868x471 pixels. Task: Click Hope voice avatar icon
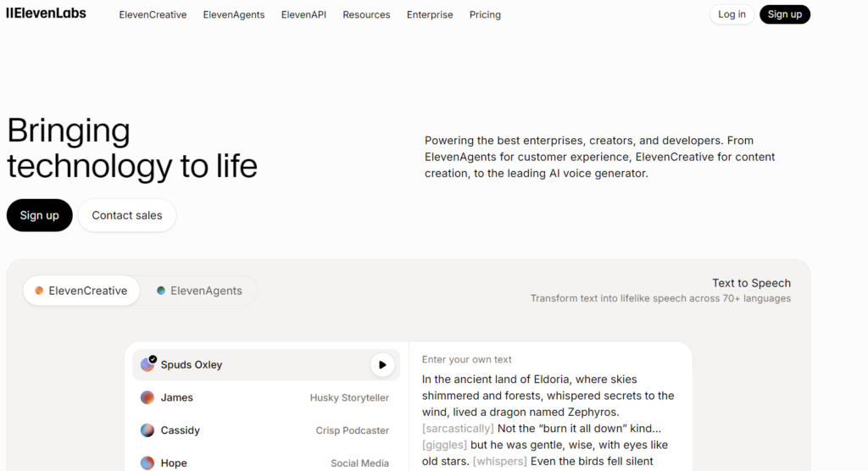147,463
